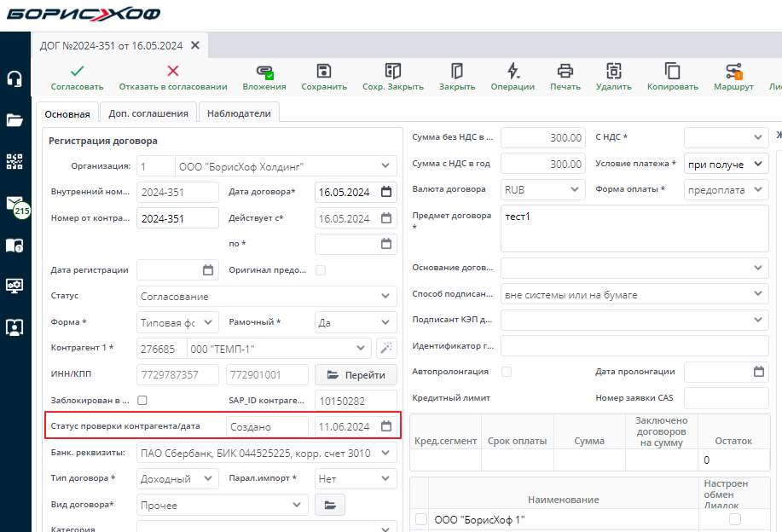Open mail icon with 215 badge
This screenshot has width=782, height=532.
pyautogui.click(x=14, y=205)
